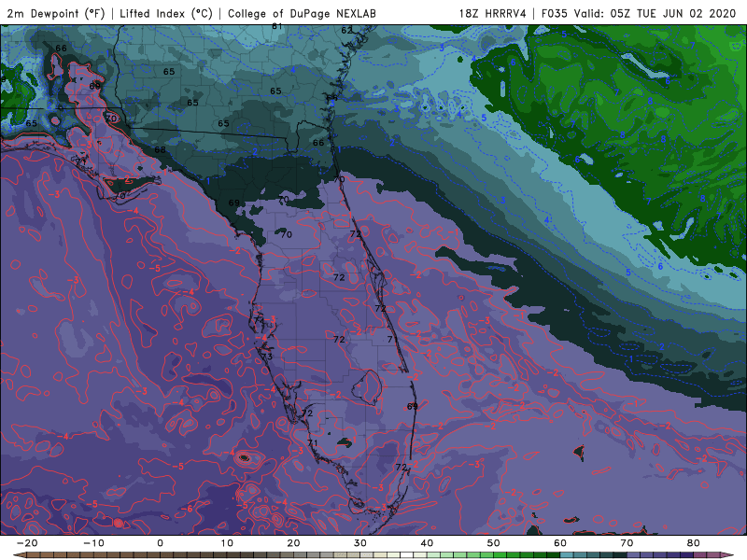Click the 'Lifted Index (°C)' title label
The width and height of the screenshot is (747, 560).
166,13
